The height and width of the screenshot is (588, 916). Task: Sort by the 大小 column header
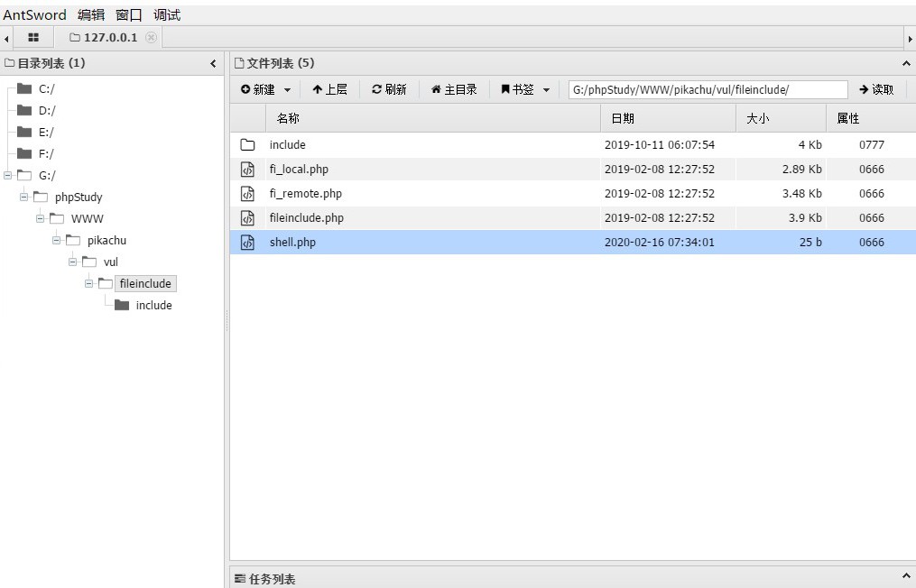pos(781,118)
